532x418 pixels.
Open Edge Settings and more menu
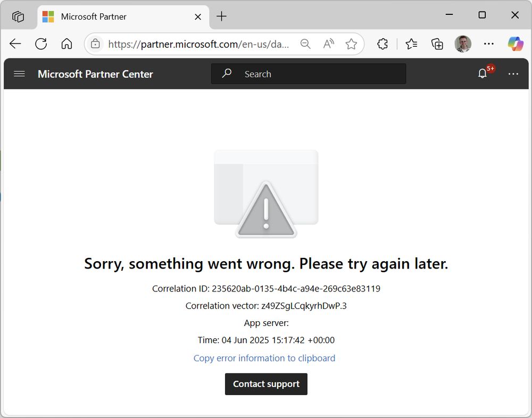point(488,44)
